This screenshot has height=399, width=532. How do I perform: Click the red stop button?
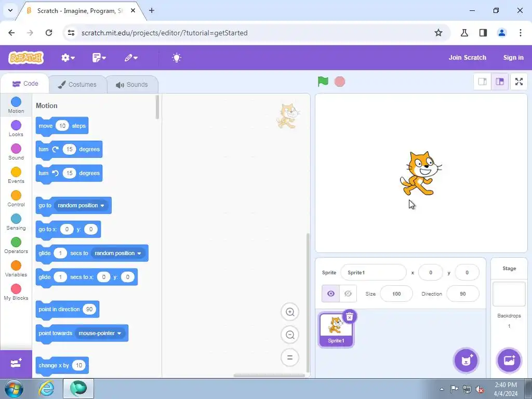340,82
